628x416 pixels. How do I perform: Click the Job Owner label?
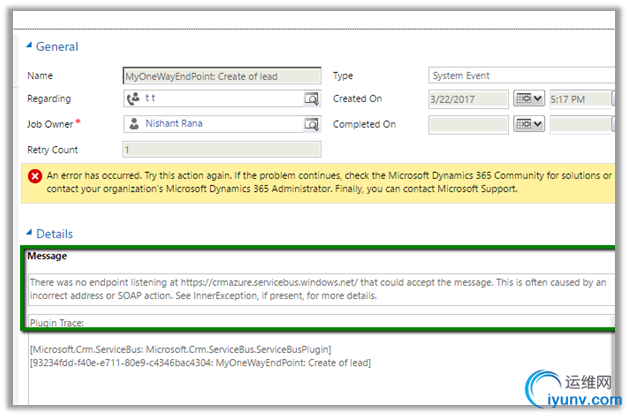tap(50, 125)
